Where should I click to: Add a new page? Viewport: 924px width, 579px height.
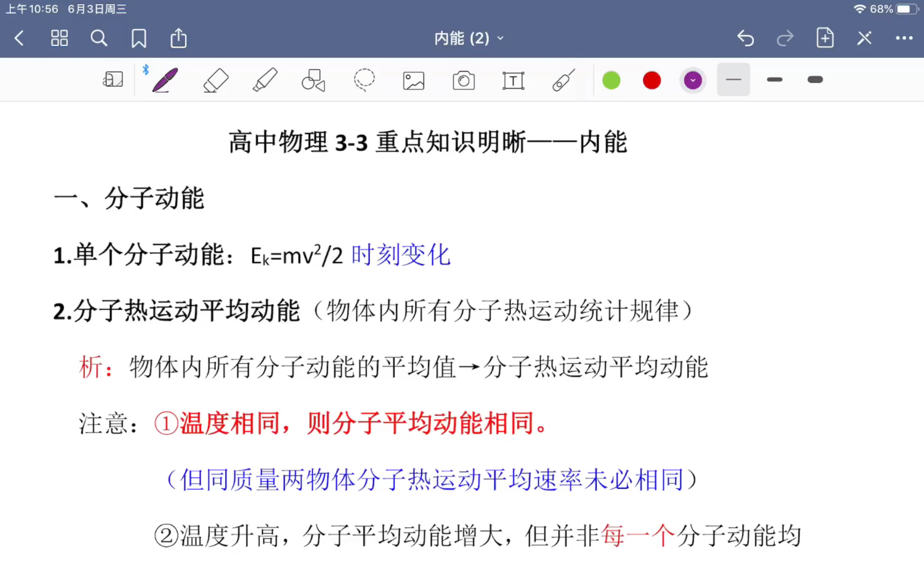[x=825, y=38]
